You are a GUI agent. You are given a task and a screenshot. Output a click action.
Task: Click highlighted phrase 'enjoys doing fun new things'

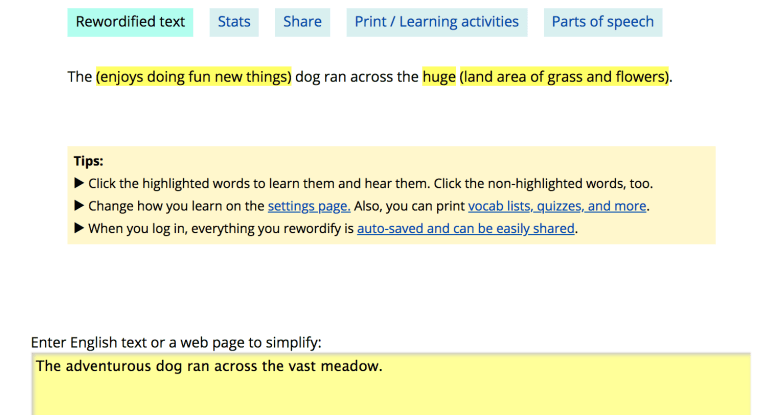pos(194,77)
